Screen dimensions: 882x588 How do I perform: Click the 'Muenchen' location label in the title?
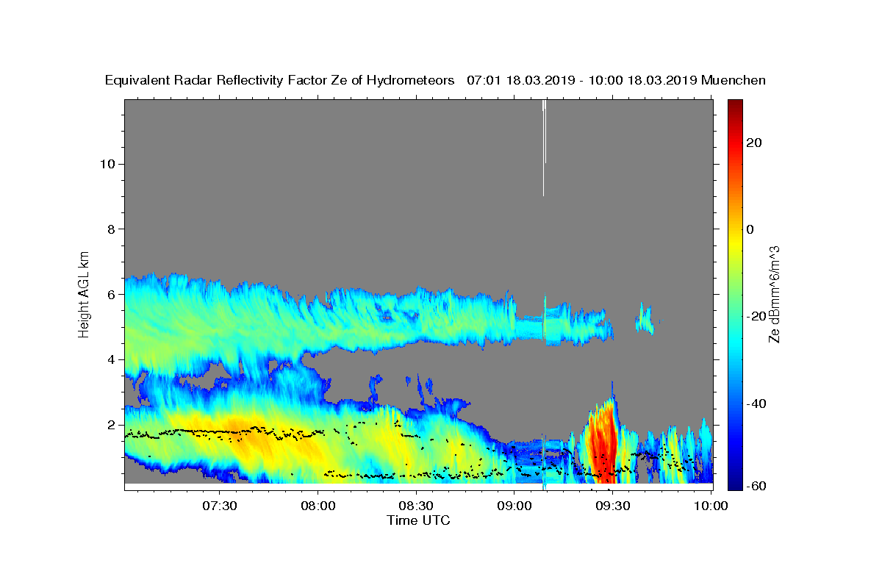point(734,81)
